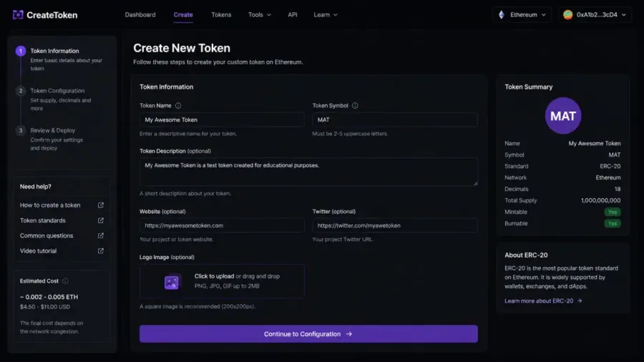Open the Ethereum network selector

pos(522,15)
